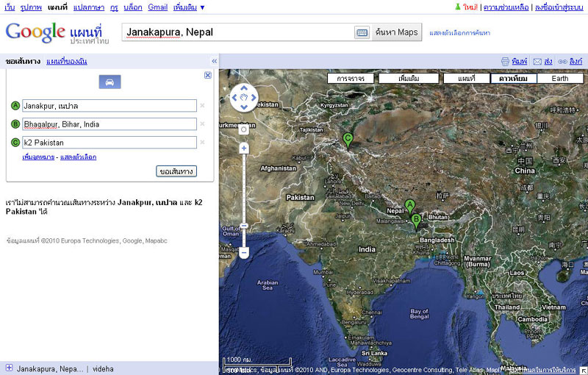Click the zoom in plus button

click(244, 148)
